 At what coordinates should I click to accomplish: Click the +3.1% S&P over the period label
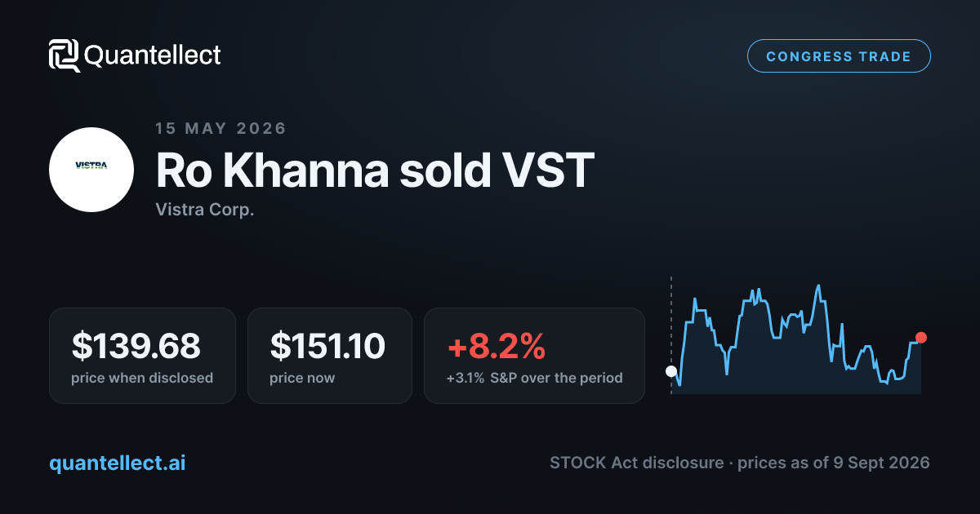(x=534, y=378)
